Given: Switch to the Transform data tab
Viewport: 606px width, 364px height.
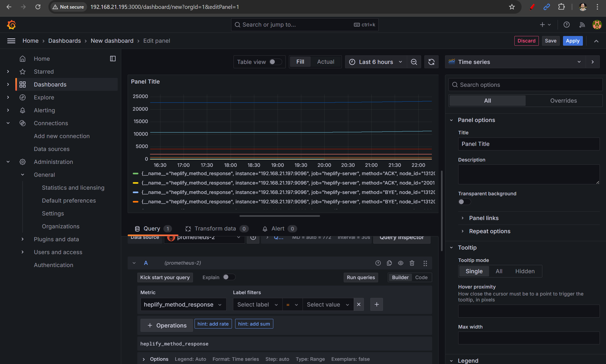Looking at the screenshot, I should pyautogui.click(x=217, y=229).
